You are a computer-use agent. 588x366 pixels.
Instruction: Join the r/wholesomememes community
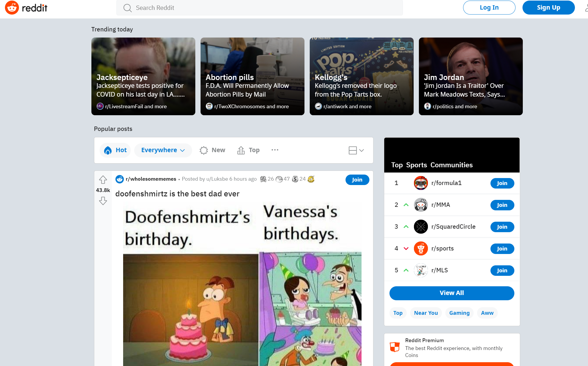click(356, 179)
